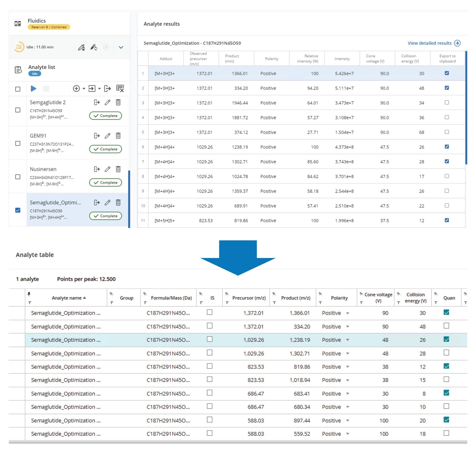Add a new analyte with plus icon
This screenshot has width=476, height=452.
77,88
